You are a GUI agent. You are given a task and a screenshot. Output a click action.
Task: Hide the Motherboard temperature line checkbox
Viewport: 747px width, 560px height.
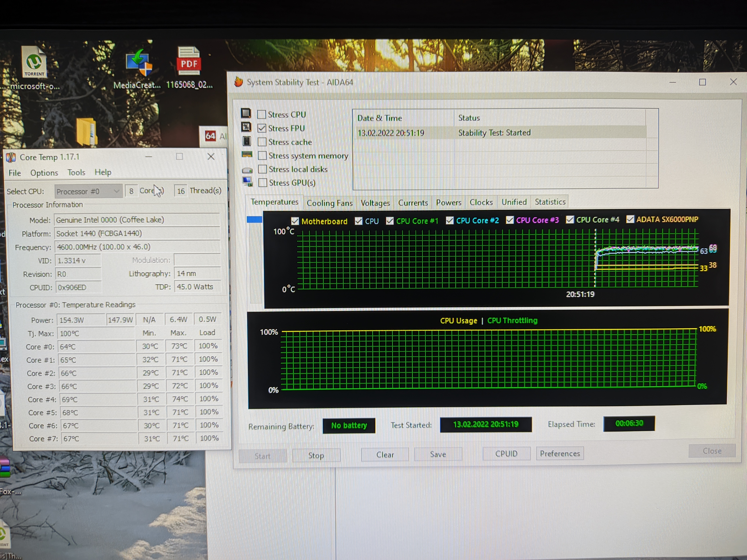[295, 221]
